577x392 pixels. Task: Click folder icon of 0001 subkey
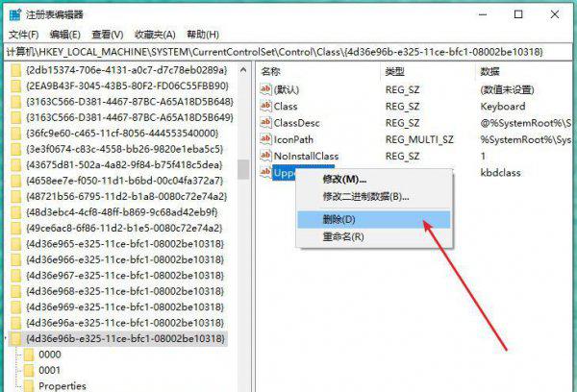pos(29,370)
